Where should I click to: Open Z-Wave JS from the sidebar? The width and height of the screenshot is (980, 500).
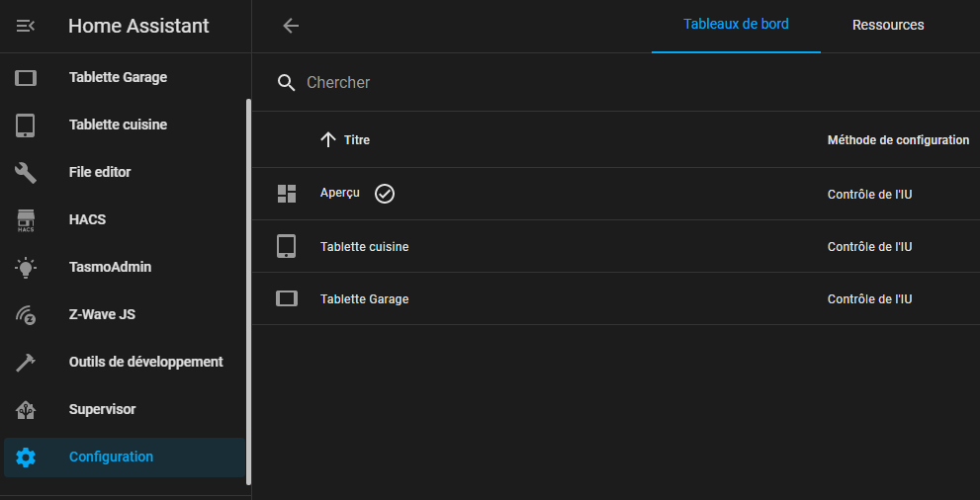(102, 314)
